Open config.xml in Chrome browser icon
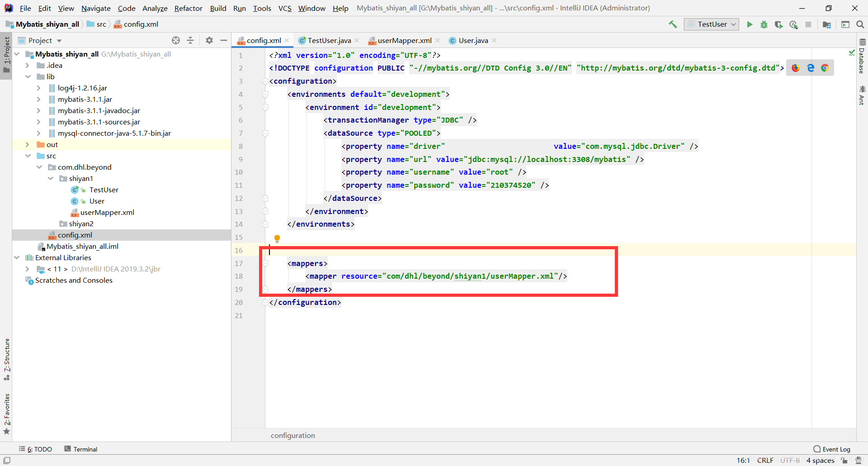868x466 pixels. pos(825,68)
